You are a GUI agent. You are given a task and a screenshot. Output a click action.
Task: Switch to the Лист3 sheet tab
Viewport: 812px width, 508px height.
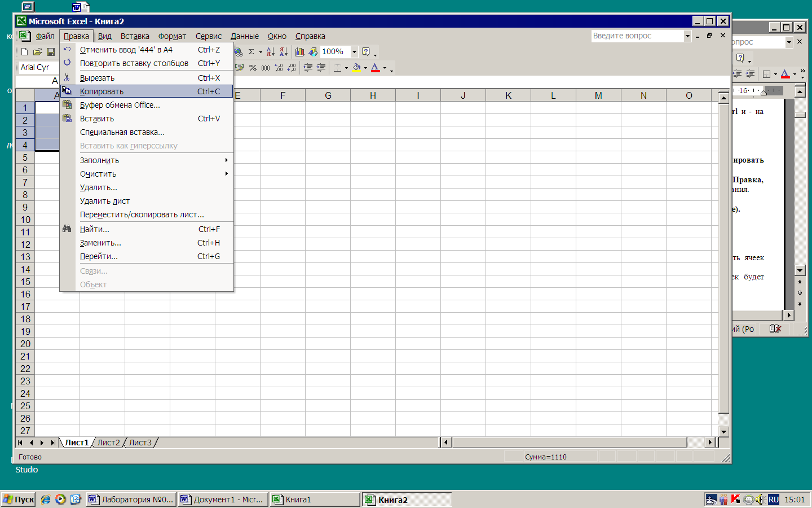click(x=140, y=443)
